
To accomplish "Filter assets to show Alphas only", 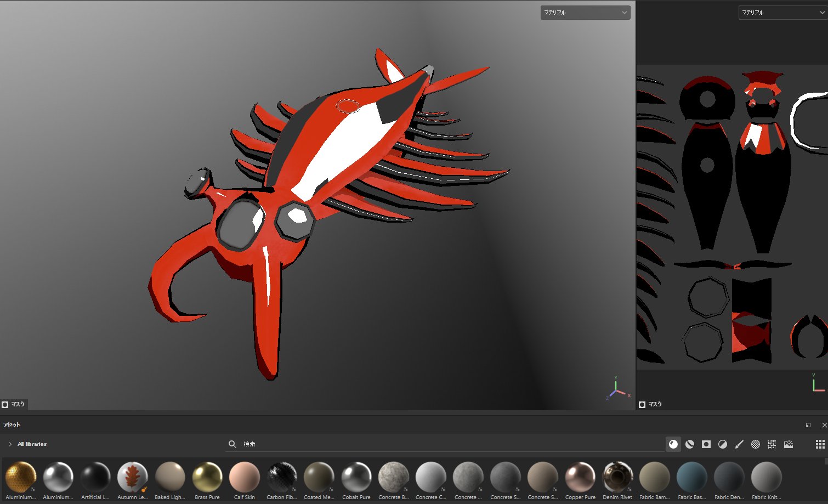I will [756, 444].
